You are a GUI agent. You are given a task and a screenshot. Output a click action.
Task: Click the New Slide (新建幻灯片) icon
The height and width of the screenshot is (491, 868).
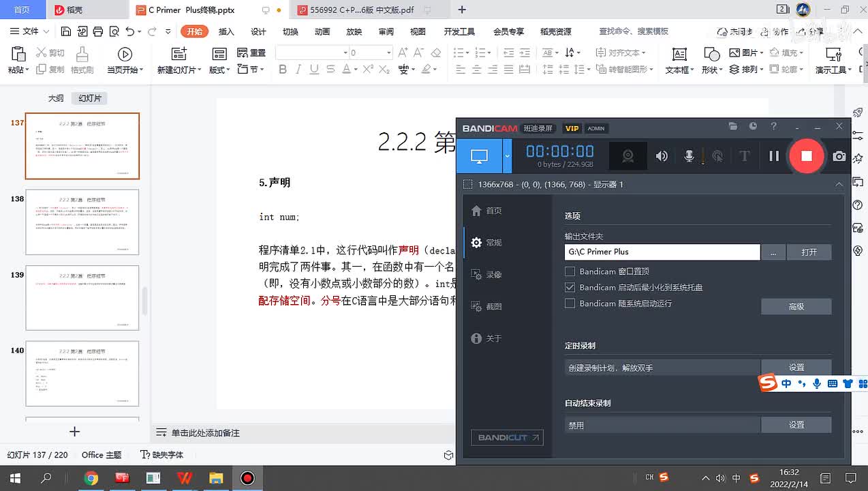(179, 54)
